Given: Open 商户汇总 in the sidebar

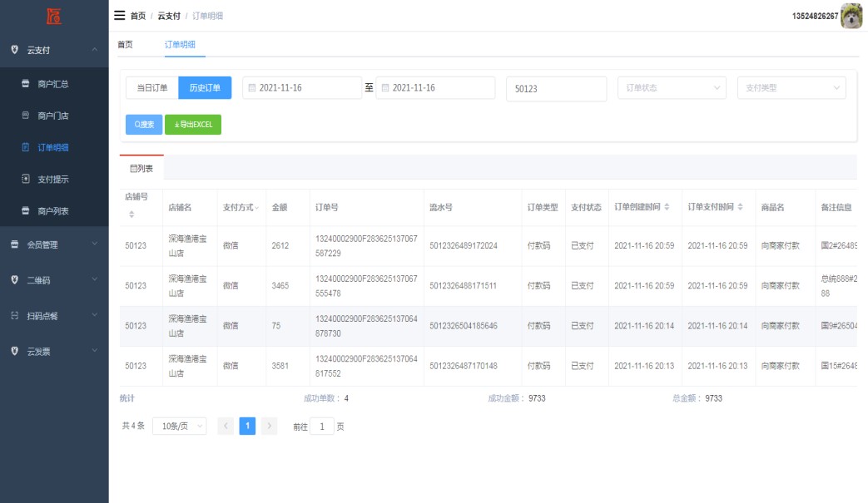Looking at the screenshot, I should [x=53, y=84].
